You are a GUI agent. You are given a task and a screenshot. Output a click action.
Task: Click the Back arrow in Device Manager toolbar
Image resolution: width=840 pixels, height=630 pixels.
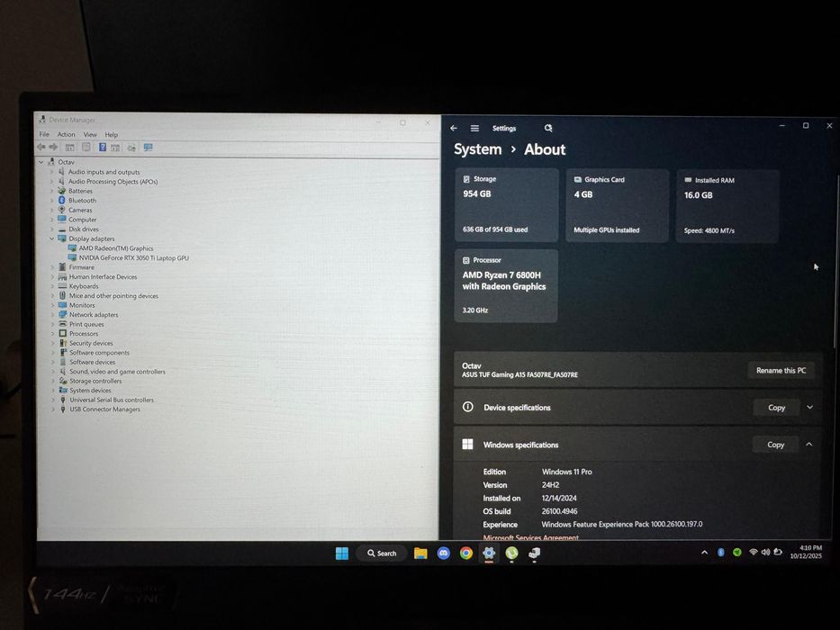pyautogui.click(x=41, y=148)
